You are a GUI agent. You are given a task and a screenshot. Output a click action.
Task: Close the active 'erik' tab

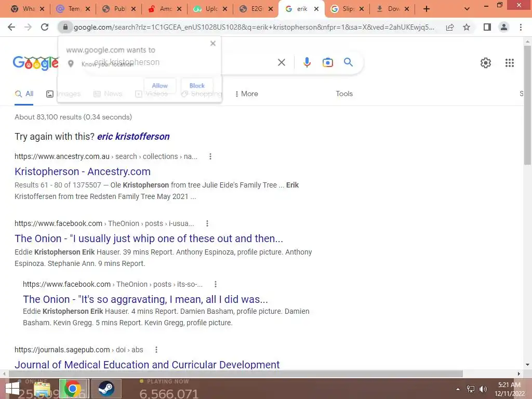pos(316,9)
